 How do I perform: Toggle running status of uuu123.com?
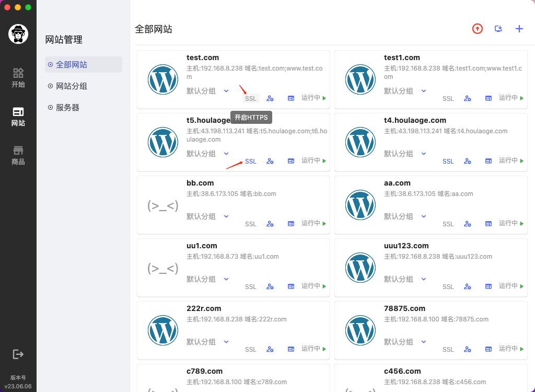pyautogui.click(x=511, y=286)
